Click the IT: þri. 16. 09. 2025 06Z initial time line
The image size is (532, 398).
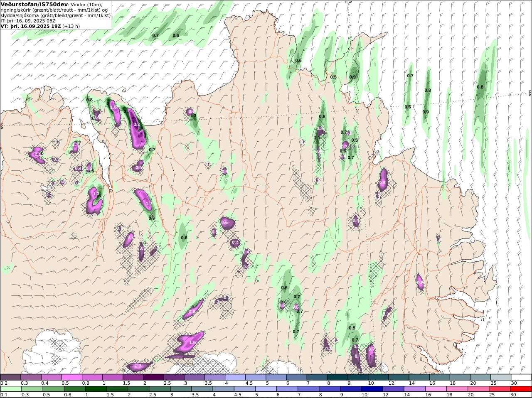[28, 20]
